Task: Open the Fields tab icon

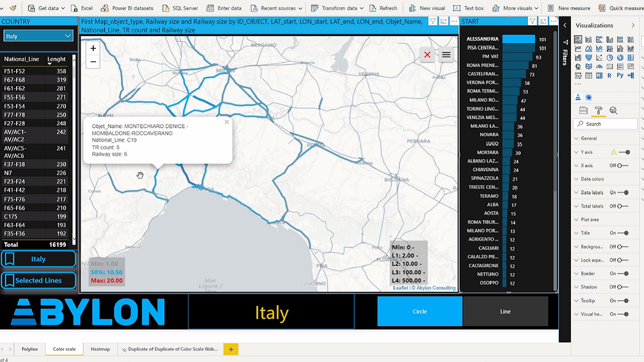Action: [x=584, y=111]
